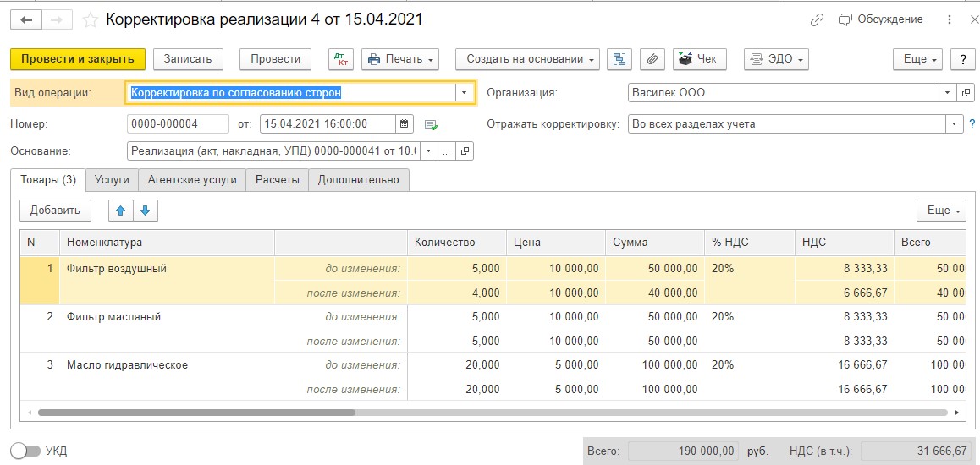
Task: Copy document link with chain icon
Action: 817,20
